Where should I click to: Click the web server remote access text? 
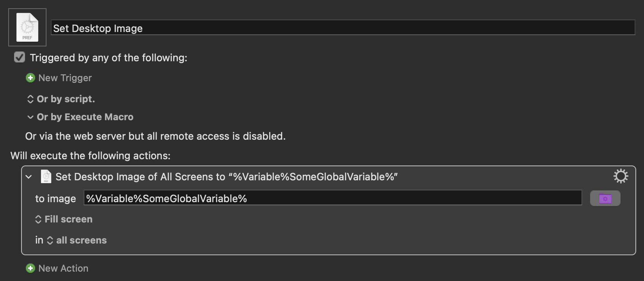coord(155,136)
